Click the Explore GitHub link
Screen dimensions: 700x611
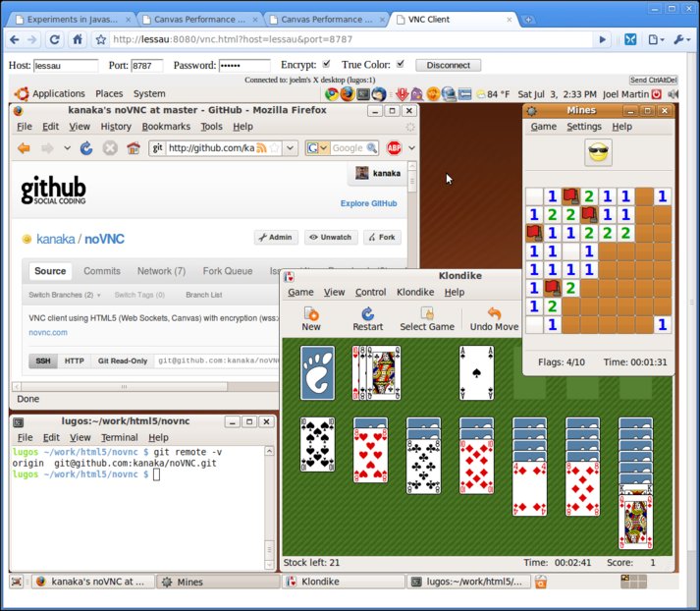pyautogui.click(x=368, y=203)
